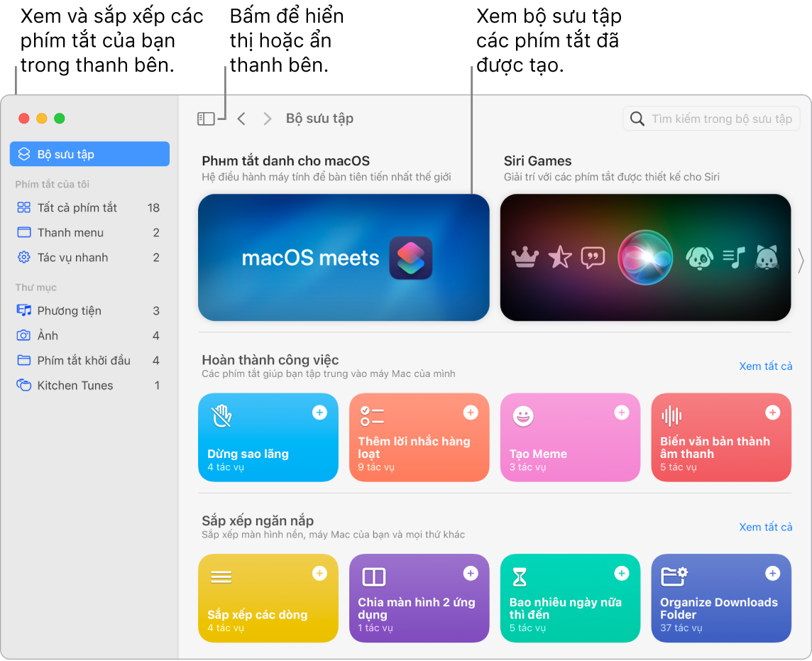The height and width of the screenshot is (661, 812).
Task: Click the Tác vụ nhanh gear icon
Action: (24, 258)
